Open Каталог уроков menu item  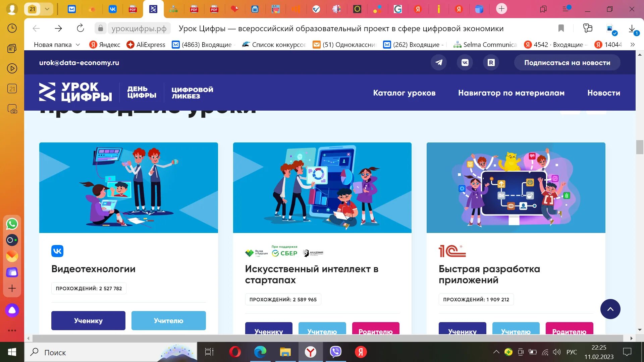point(404,93)
